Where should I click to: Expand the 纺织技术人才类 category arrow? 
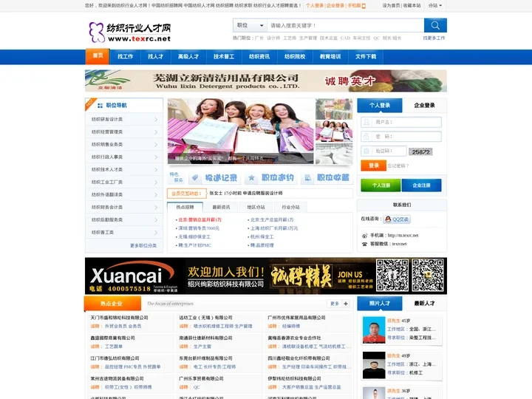156,170
